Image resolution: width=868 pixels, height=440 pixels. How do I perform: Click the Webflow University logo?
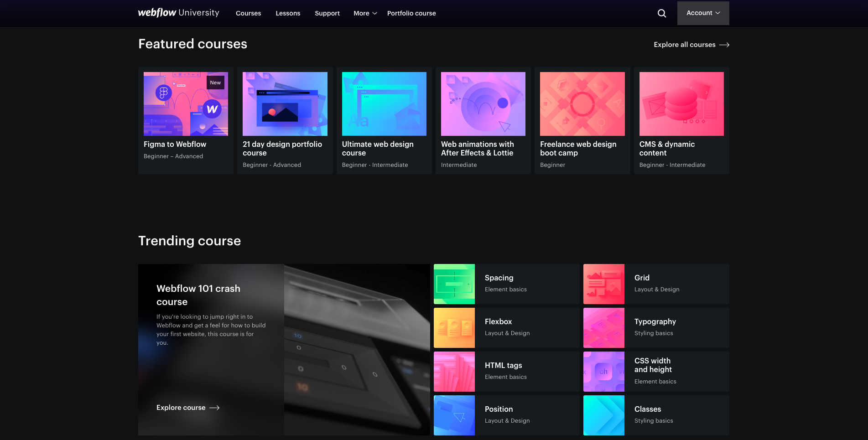[178, 13]
